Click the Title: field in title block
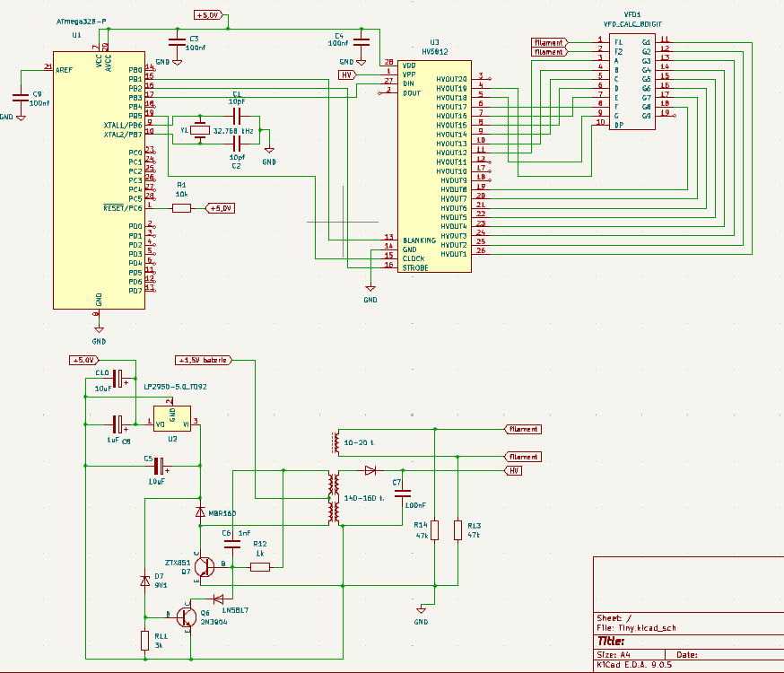784x673 pixels. (611, 641)
